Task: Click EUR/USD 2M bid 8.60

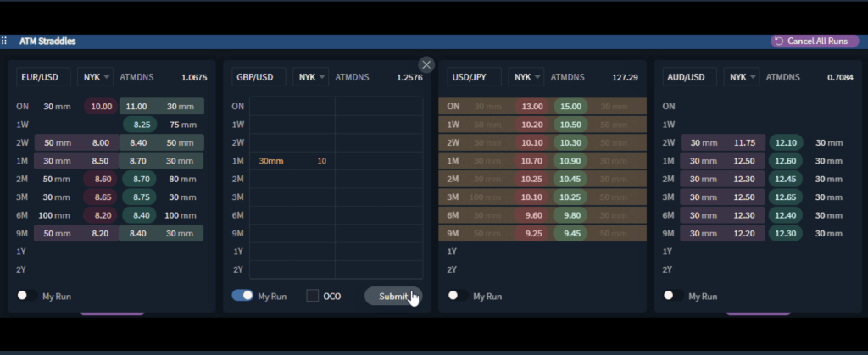Action: [x=102, y=179]
